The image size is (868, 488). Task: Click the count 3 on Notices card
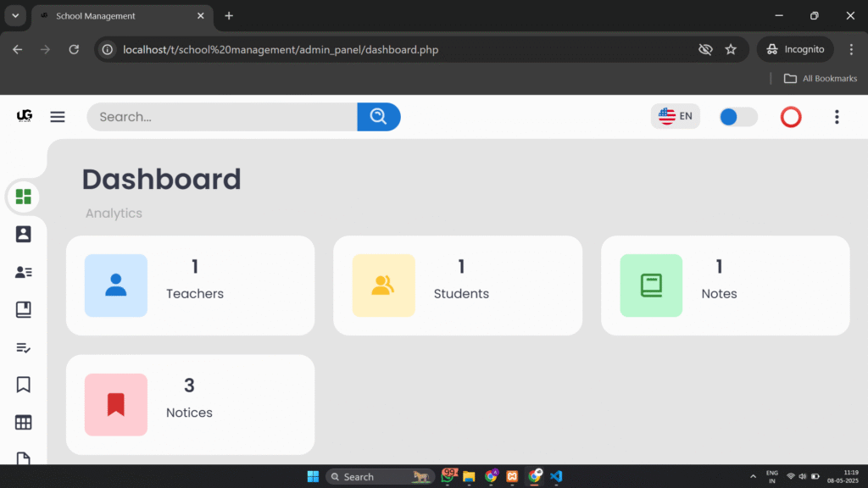pos(189,385)
